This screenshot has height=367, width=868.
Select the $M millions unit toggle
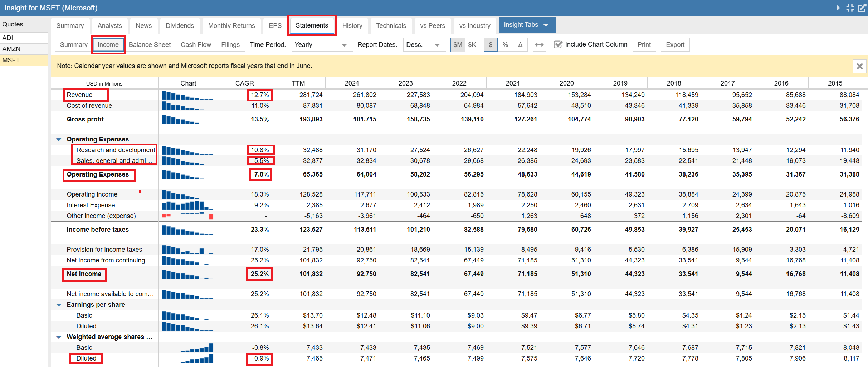pos(458,45)
